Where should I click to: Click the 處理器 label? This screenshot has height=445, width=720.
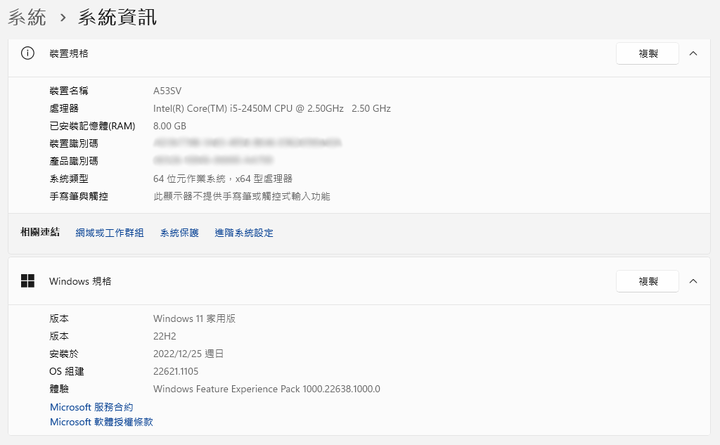(64, 109)
